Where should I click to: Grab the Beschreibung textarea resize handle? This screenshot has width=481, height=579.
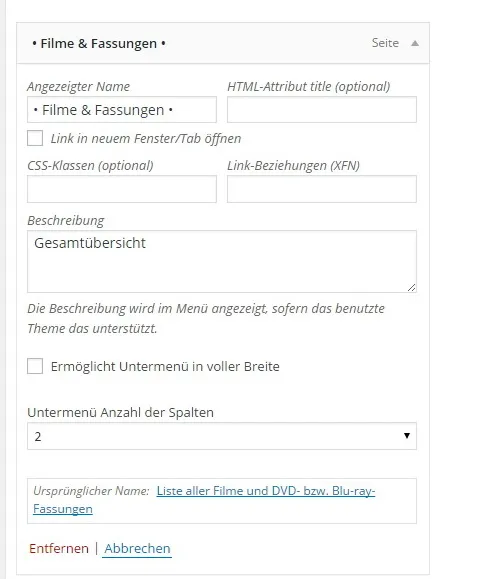(x=412, y=288)
